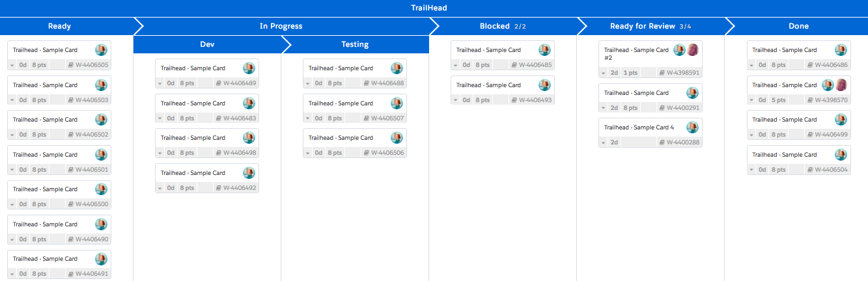Click the book icon beside W-4406501
This screenshot has width=868, height=281.
71,170
